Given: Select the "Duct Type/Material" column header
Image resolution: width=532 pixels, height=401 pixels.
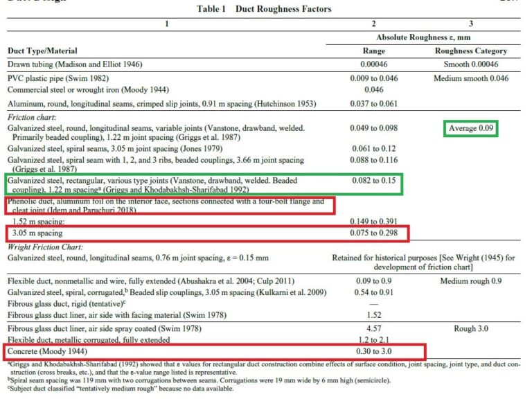Looking at the screenshot, I should [42, 51].
